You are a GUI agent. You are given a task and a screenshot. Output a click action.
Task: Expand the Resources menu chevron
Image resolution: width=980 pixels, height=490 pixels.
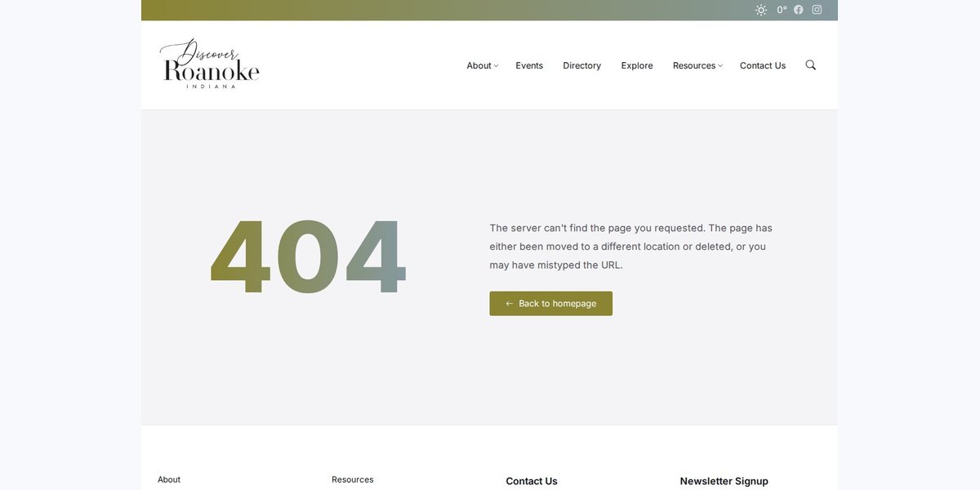[x=720, y=66]
